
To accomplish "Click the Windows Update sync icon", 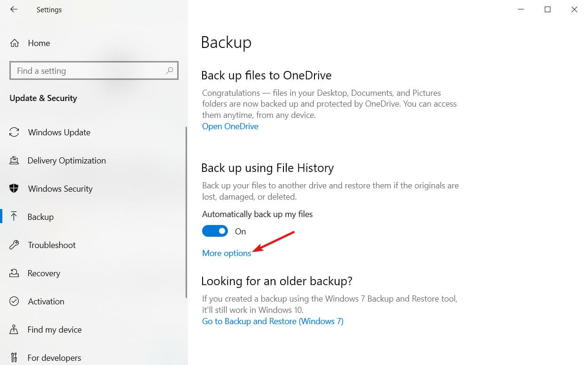I will 15,132.
